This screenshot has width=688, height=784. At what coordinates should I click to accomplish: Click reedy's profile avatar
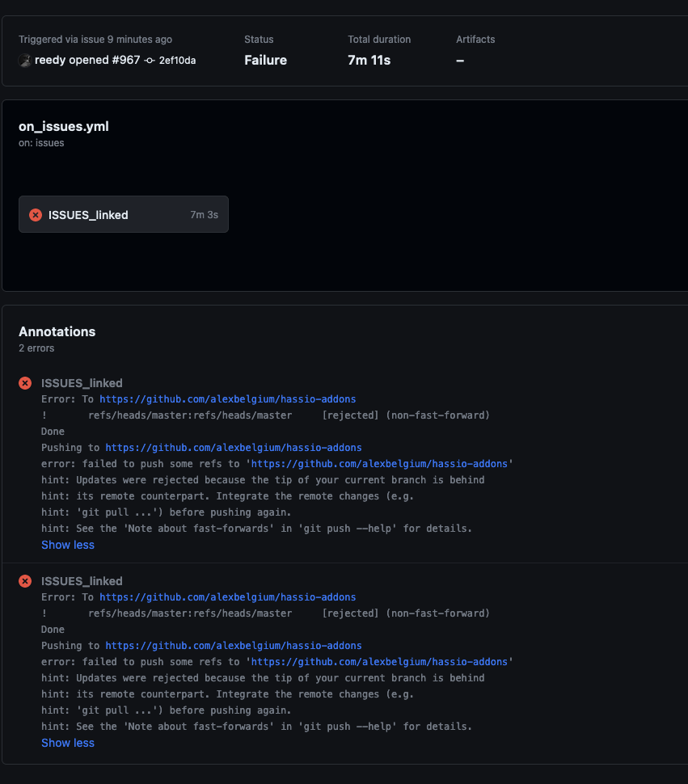25,60
